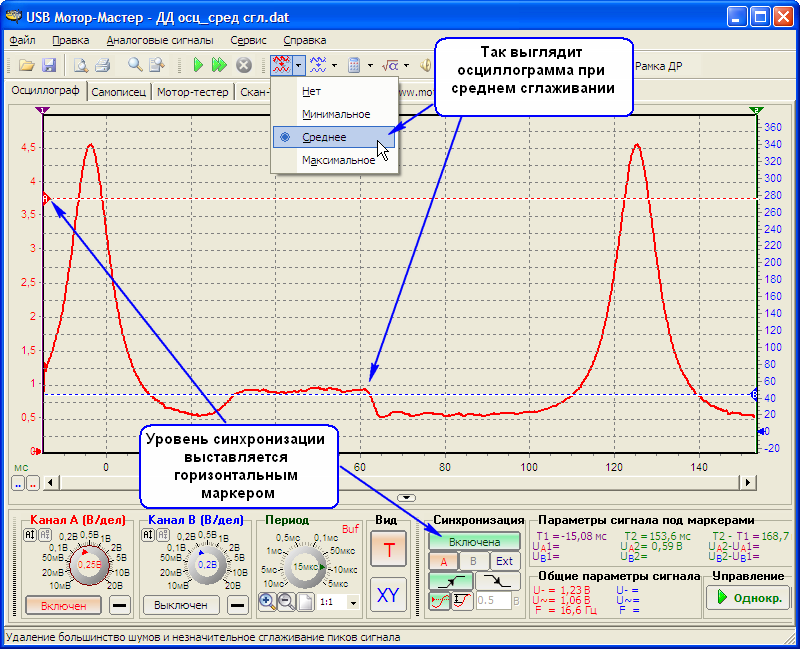Viewport: 800px width, 649px height.
Task: Open the 1:1 zoom scale dropdown
Action: click(x=353, y=603)
